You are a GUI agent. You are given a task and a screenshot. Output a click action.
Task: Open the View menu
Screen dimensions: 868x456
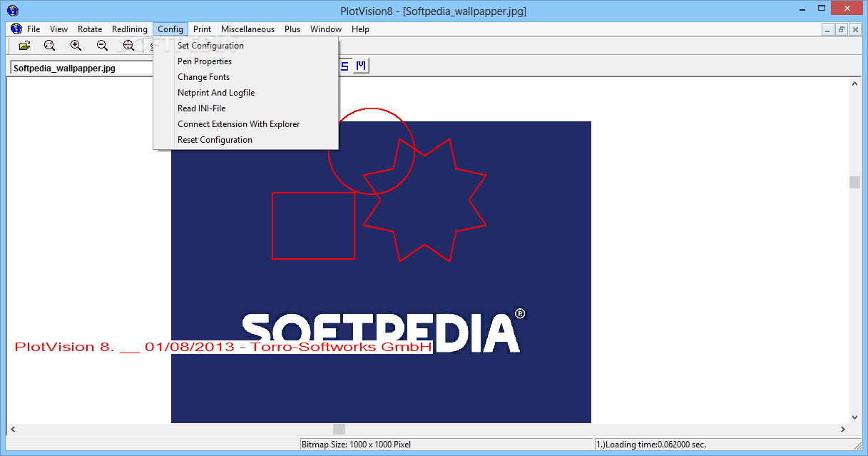point(58,29)
